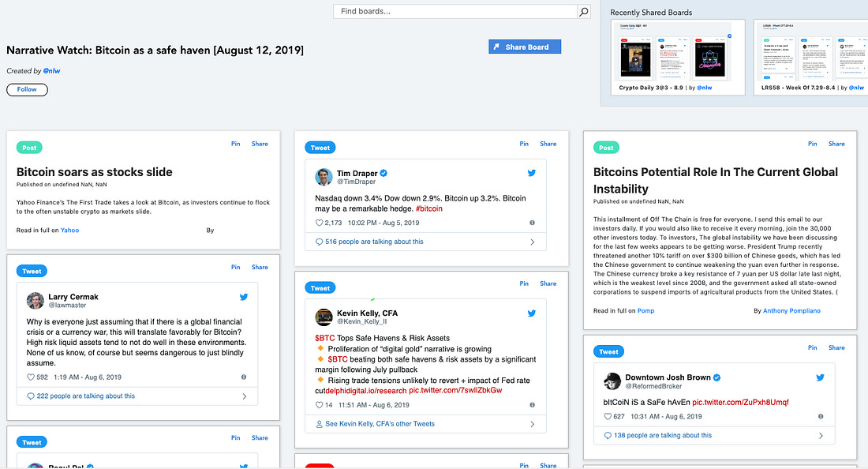Open info icon on Tim Draper tweet
Screen dimensions: 868x469
[x=532, y=223]
